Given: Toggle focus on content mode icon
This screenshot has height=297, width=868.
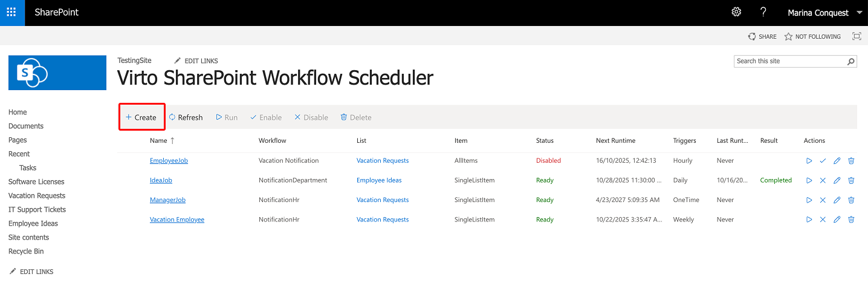Looking at the screenshot, I should 857,36.
